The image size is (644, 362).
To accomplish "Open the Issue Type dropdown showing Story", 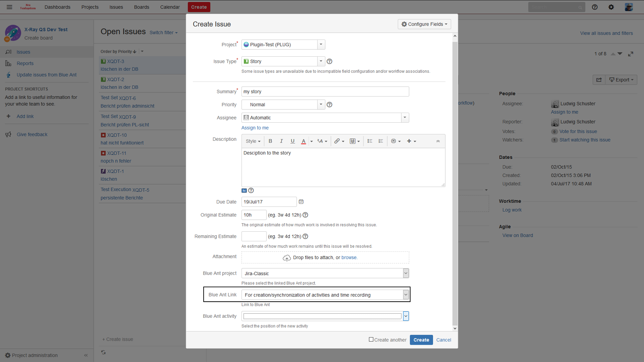I will pos(283,62).
